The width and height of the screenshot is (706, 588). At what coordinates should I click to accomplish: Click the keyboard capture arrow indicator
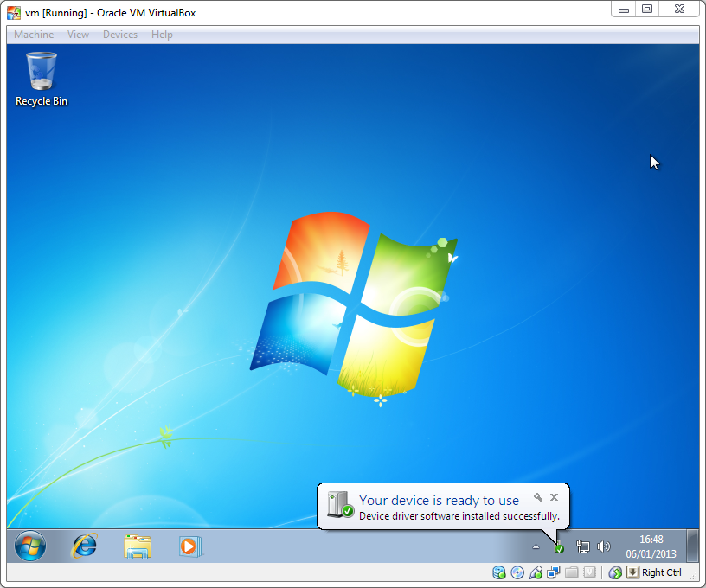coord(632,572)
